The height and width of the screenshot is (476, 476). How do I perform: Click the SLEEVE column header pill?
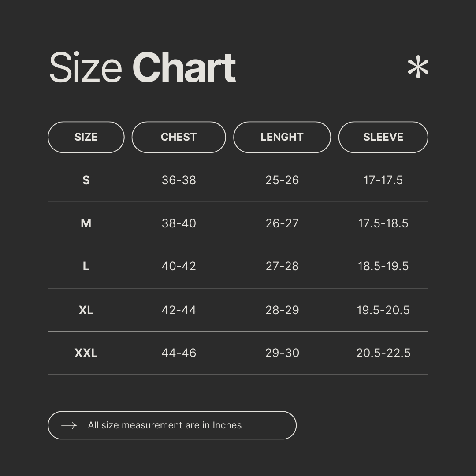(383, 137)
